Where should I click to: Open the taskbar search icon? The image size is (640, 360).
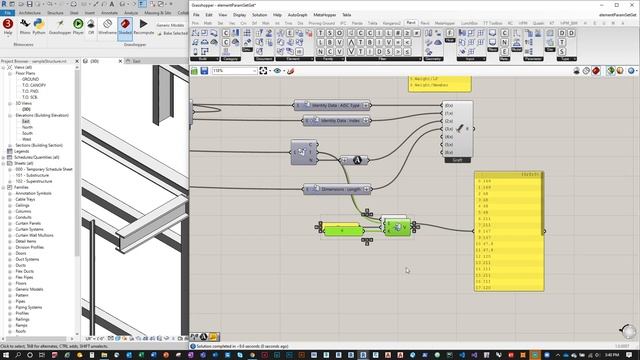point(18,355)
